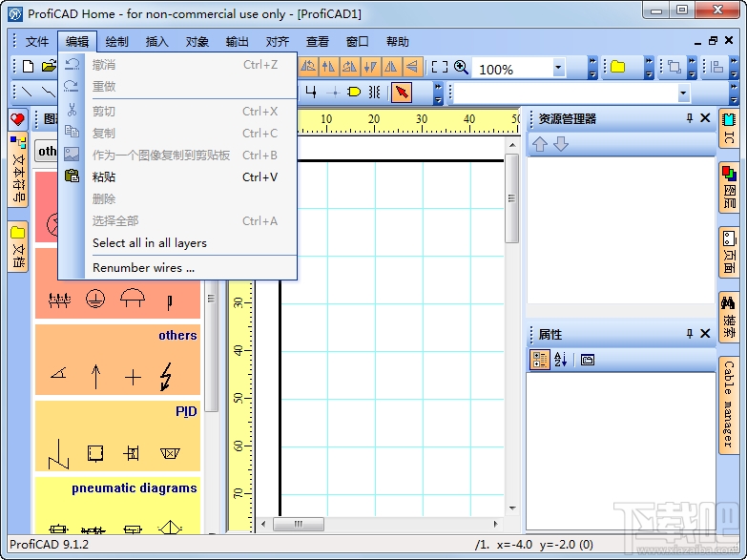This screenshot has width=747, height=560.
Task: Open the zoom percentage dropdown arrow
Action: coord(558,67)
